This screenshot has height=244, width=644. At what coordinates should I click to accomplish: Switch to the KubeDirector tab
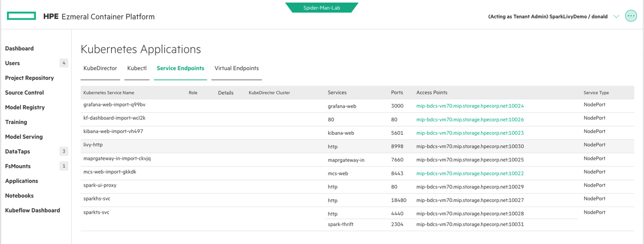tap(100, 68)
